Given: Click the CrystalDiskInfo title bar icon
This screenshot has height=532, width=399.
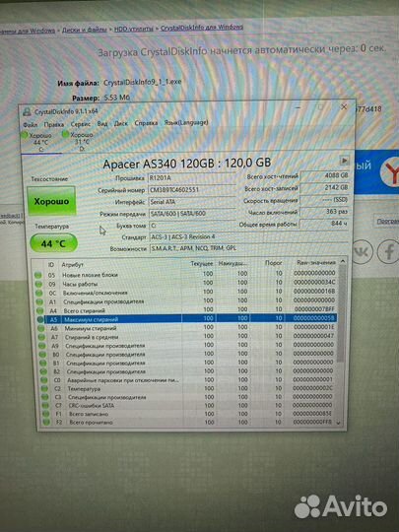Looking at the screenshot, I should click(27, 111).
